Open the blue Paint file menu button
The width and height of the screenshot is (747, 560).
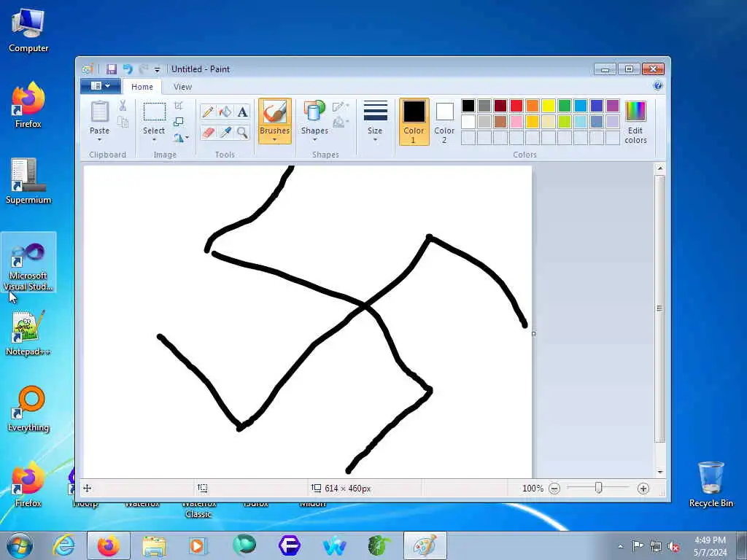[100, 86]
